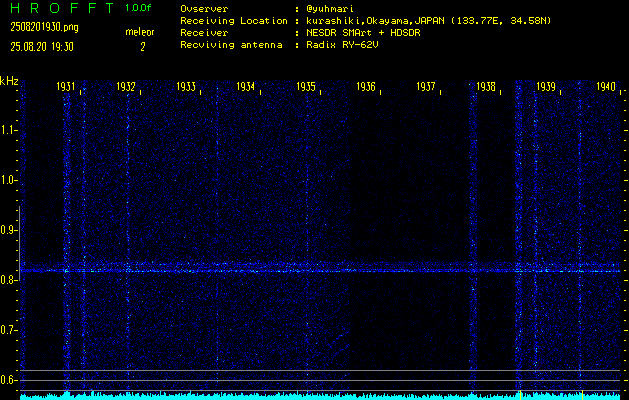The height and width of the screenshot is (400, 629).
Task: Click the date stamp 25.08.20 19:30
Action: tap(42, 47)
